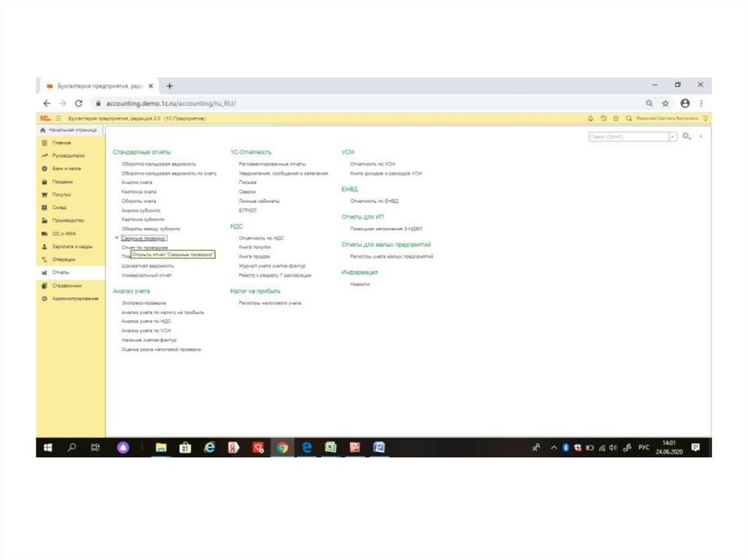
Task: Click the Экспресс-проверка link
Action: click(x=143, y=302)
